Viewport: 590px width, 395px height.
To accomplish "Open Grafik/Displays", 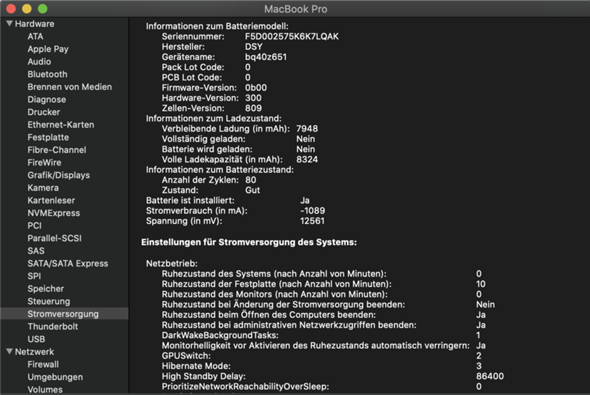I will (x=59, y=175).
